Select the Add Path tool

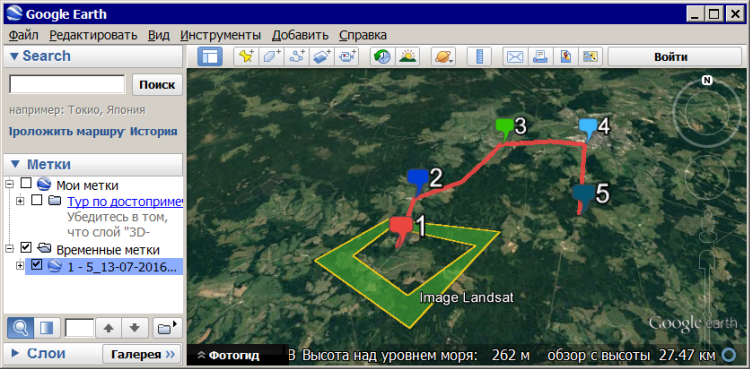tap(297, 57)
